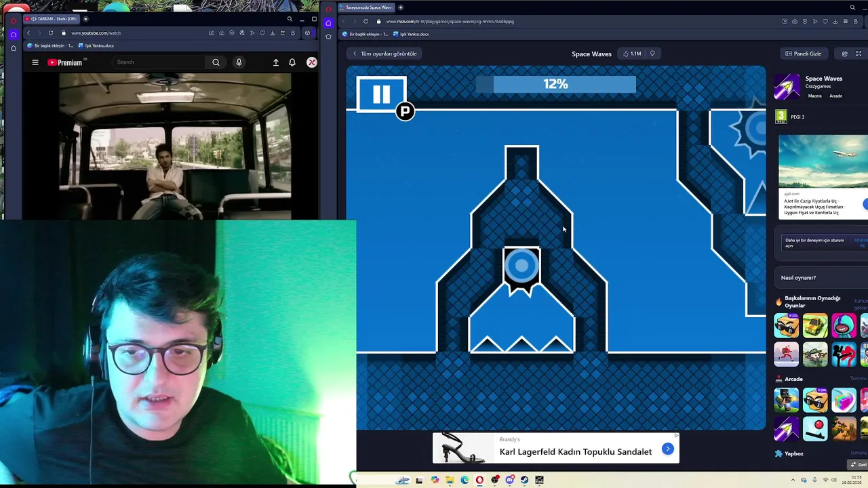Viewport: 868px width, 488px height.
Task: Click the heart bookmark icon in YouTube toolbar
Action: coord(262,33)
